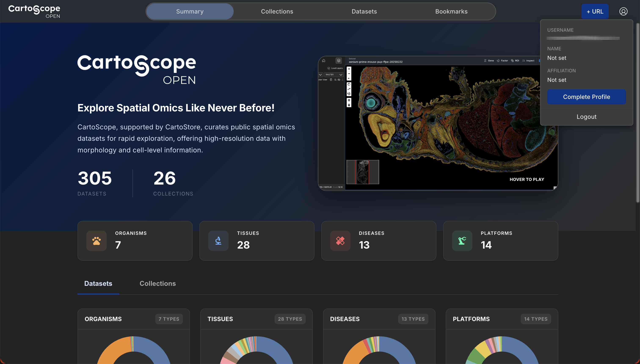
Task: Open the user account profile icon
Action: [x=623, y=11]
